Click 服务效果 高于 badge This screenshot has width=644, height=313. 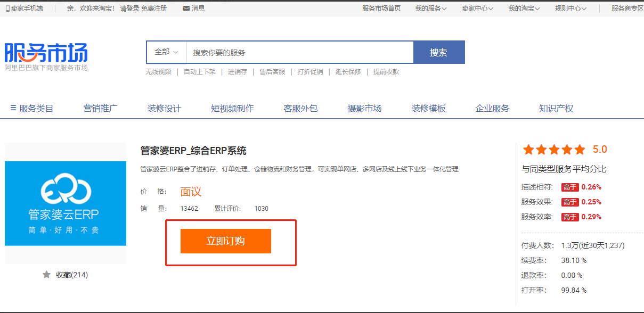pos(570,202)
